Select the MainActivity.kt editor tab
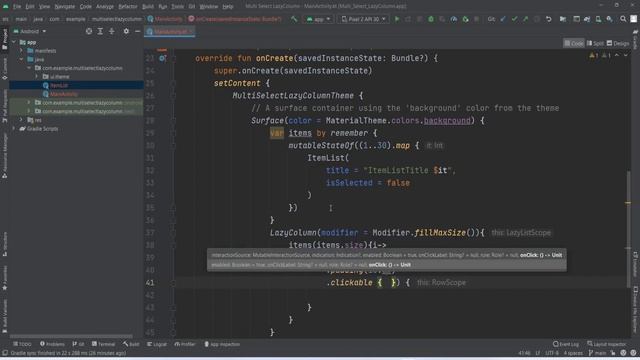640x360 pixels. (169, 31)
